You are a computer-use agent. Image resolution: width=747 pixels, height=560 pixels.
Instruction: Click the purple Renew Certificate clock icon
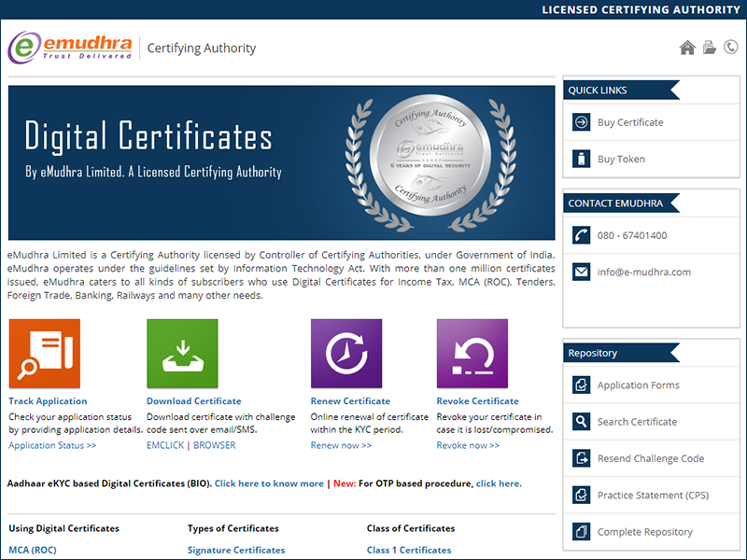click(x=346, y=354)
